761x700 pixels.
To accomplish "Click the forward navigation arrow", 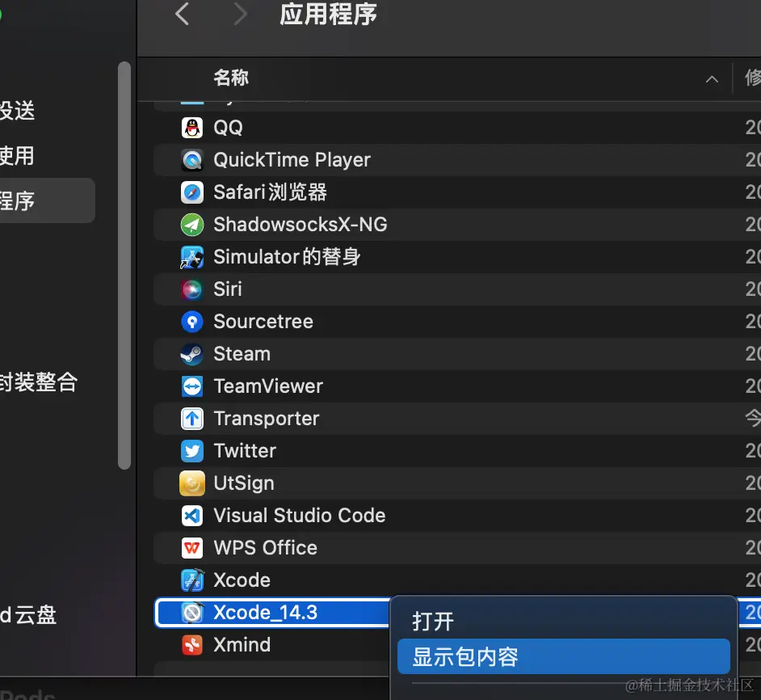I will pos(239,14).
